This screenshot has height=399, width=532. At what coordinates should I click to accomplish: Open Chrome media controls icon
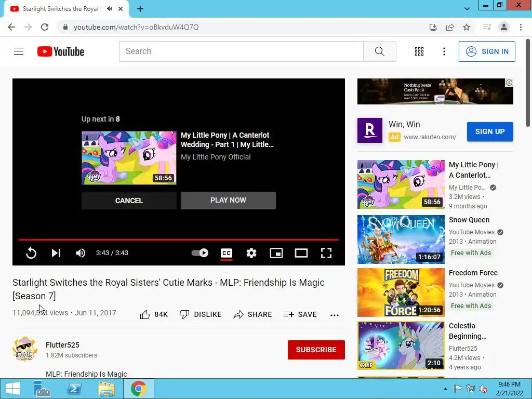[487, 27]
